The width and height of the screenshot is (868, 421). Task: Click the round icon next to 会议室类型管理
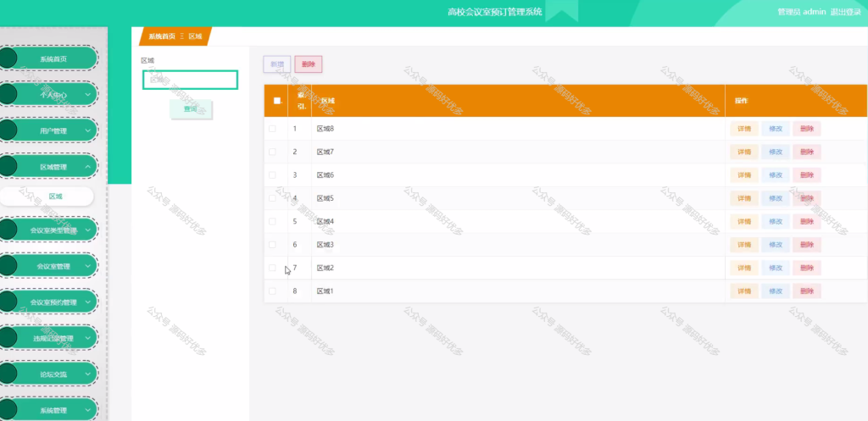(7, 230)
